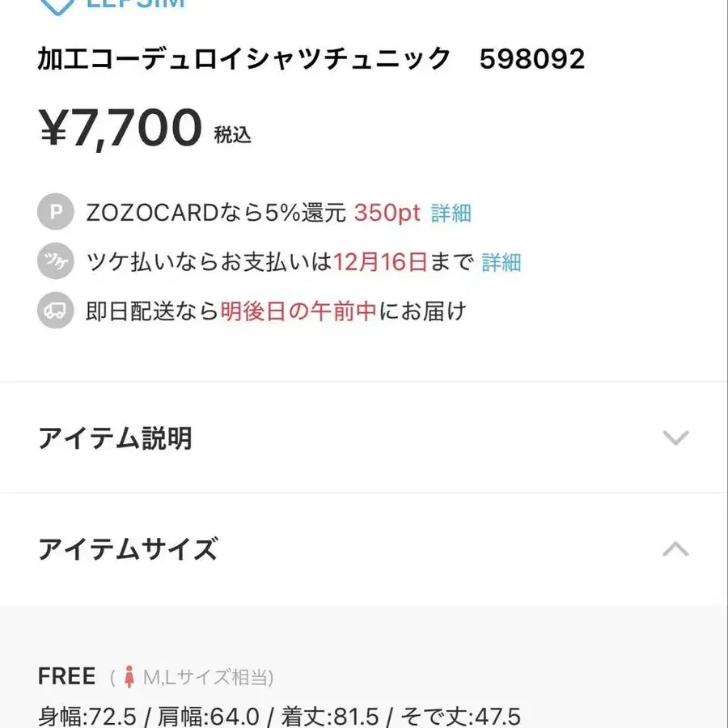Click the ZOZOCARD point 'P' icon
Image resolution: width=728 pixels, height=728 pixels.
[x=56, y=213]
